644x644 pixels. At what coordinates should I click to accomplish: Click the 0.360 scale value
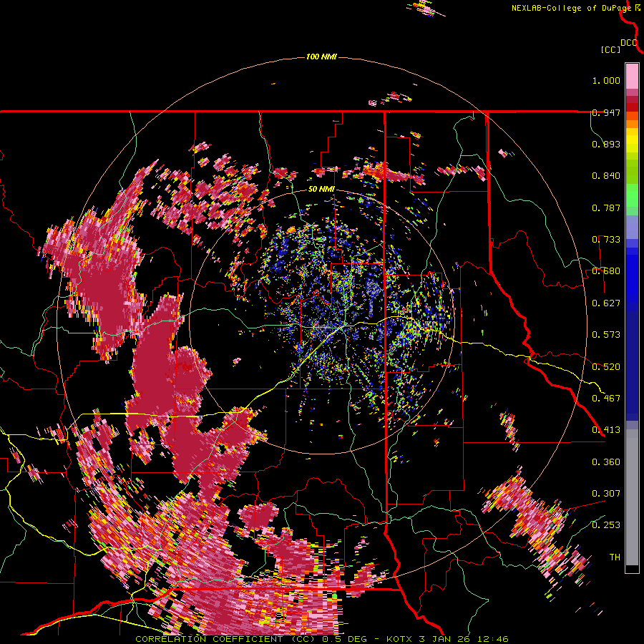(x=606, y=462)
